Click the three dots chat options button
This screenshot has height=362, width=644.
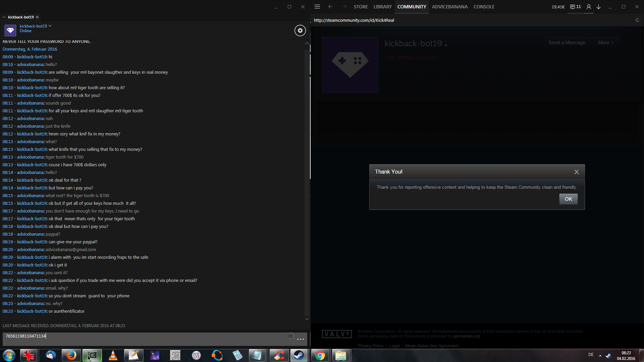(300, 339)
